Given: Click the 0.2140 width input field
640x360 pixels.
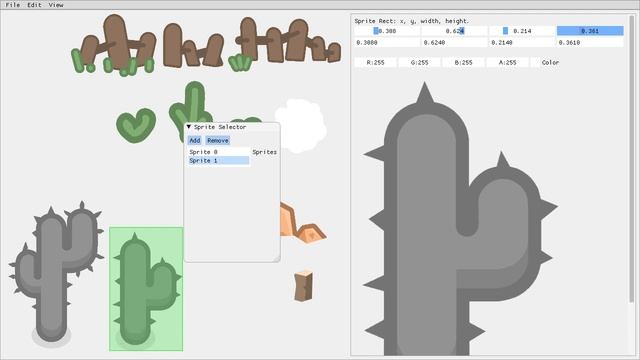Looking at the screenshot, I should tap(522, 42).
